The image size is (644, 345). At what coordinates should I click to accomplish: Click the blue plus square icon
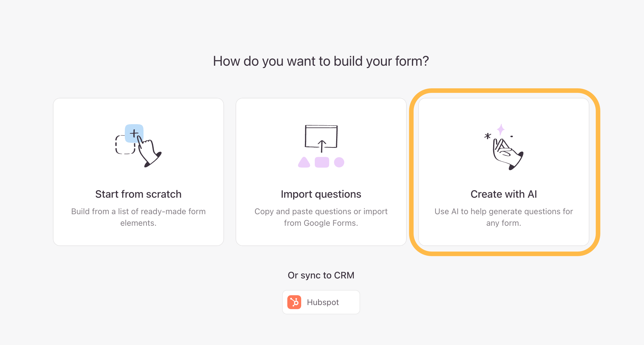[x=134, y=133]
